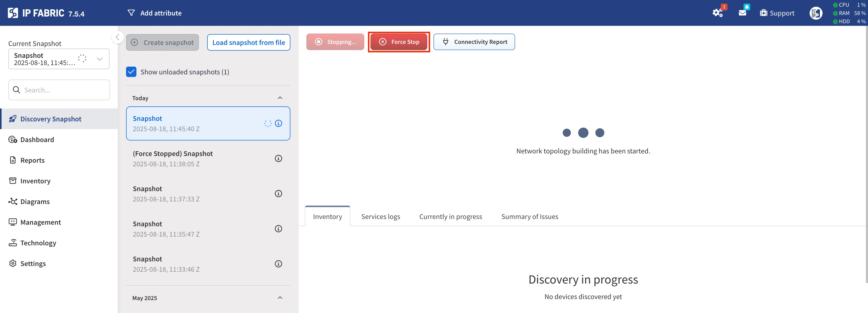Collapse the sidebar with the chevron button

click(117, 37)
